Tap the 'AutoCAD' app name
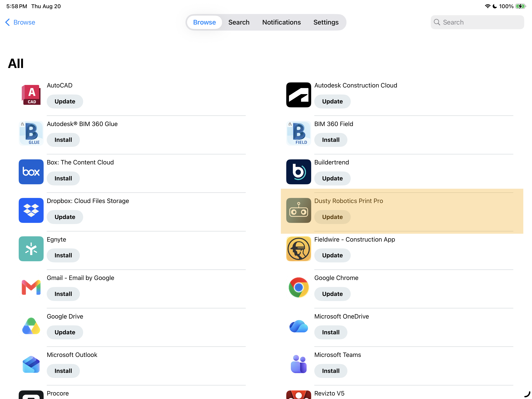The height and width of the screenshot is (399, 532). [x=59, y=86]
